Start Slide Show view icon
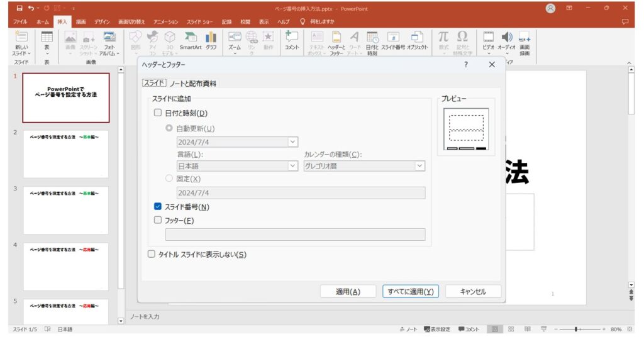Image resolution: width=644 pixels, height=337 pixels. [544, 329]
